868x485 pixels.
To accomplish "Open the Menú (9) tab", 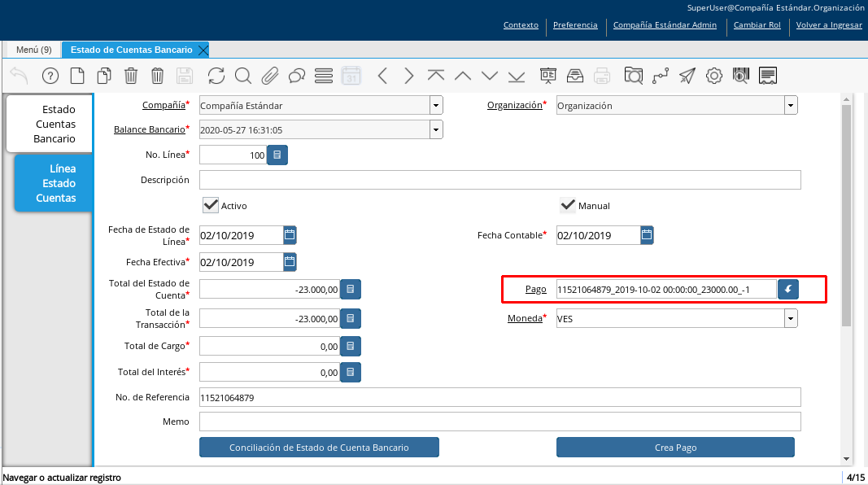I will (33, 50).
